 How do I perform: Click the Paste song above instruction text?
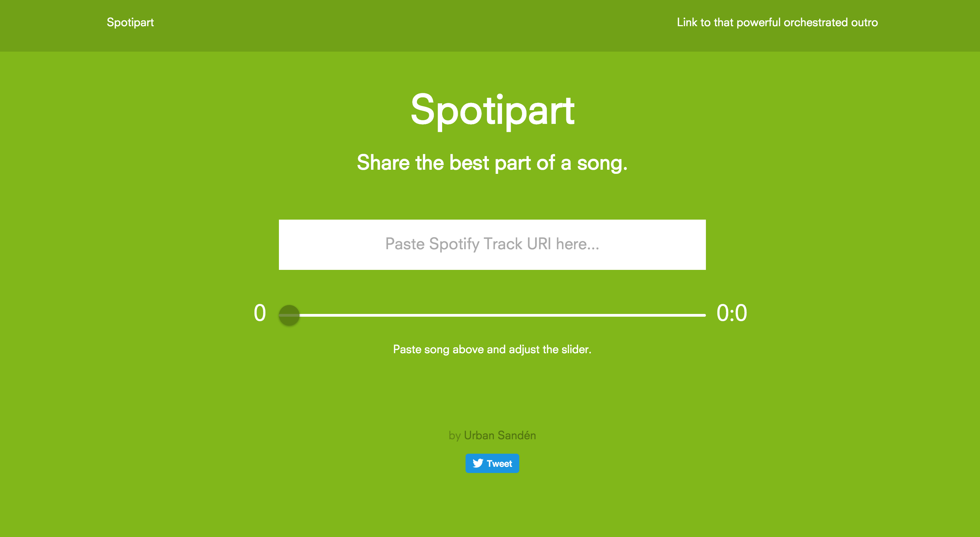(492, 349)
